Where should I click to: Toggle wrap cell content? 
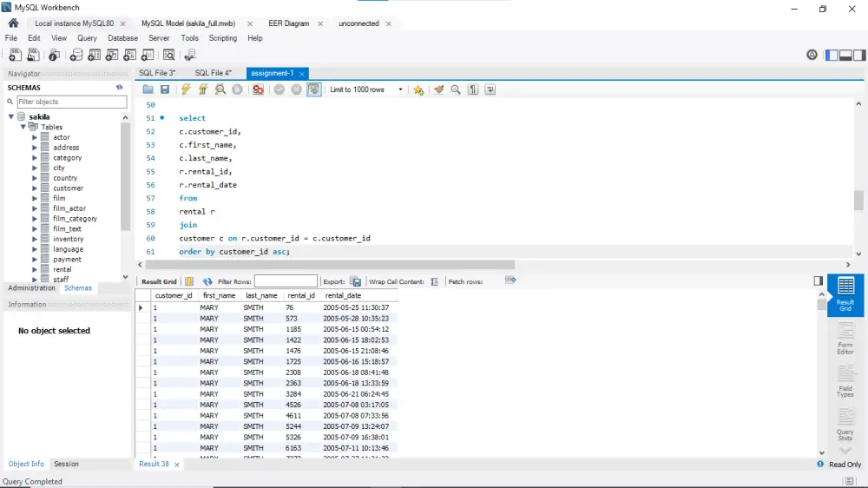tap(436, 281)
